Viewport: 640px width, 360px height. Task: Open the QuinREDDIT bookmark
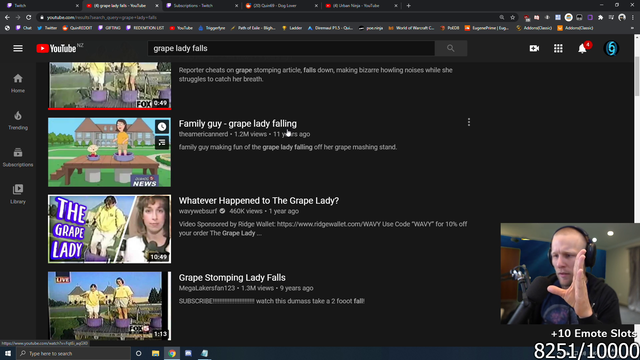coord(77,28)
